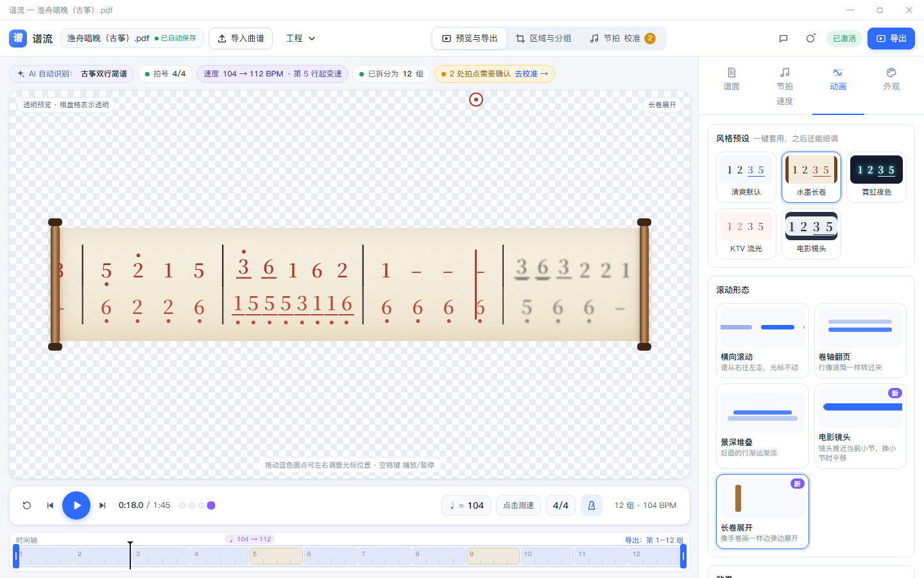Screen dimensions: 924x578
Task: Start playback with the blue play button
Action: pyautogui.click(x=76, y=505)
